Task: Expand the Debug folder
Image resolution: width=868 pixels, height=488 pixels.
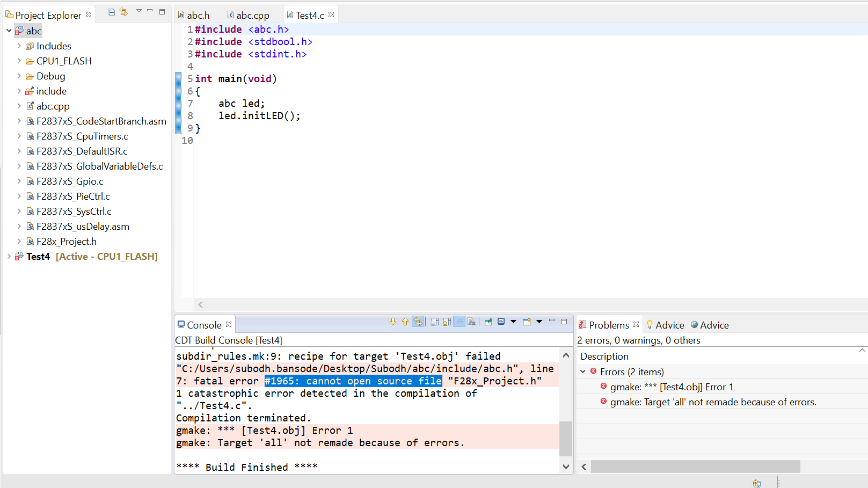Action: point(19,76)
